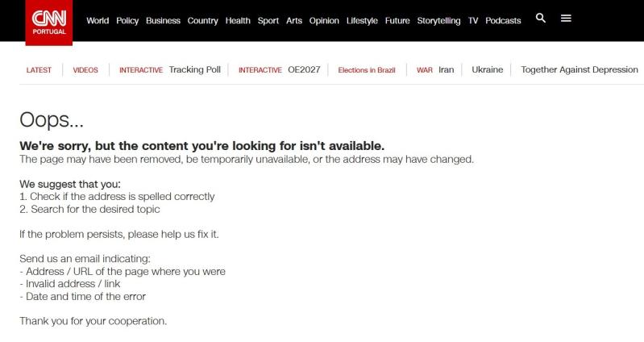Open the Sport section

point(268,20)
